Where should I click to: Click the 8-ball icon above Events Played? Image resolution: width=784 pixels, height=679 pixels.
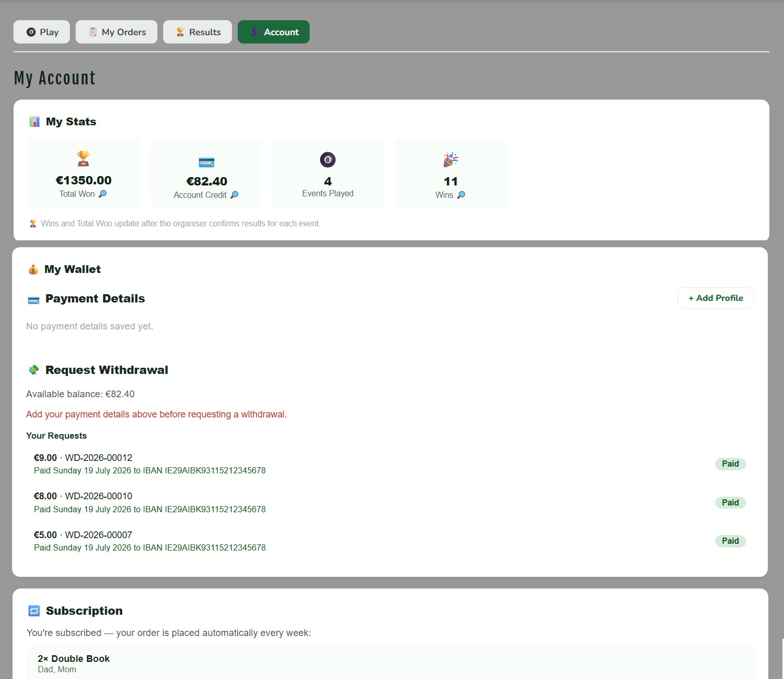[x=328, y=160]
